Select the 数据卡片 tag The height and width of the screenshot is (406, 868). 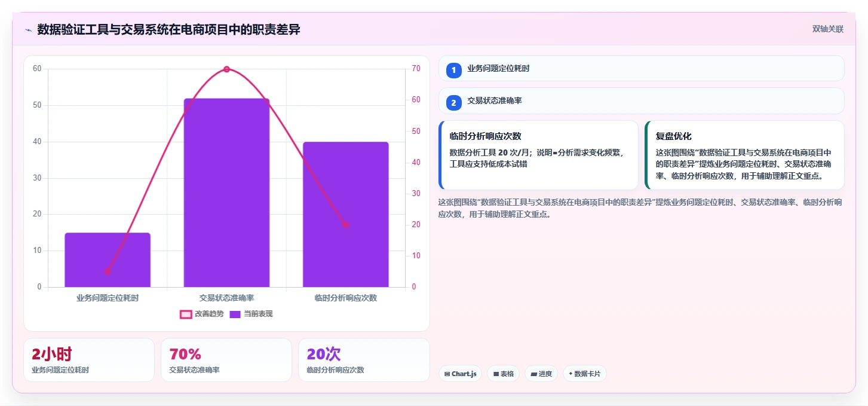pyautogui.click(x=585, y=374)
